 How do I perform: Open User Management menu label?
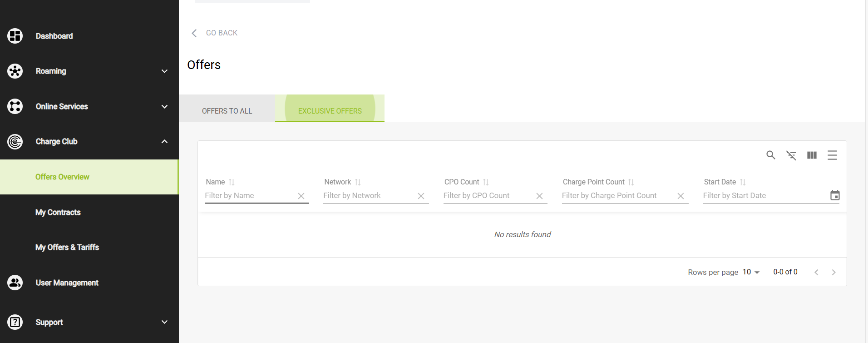[67, 283]
